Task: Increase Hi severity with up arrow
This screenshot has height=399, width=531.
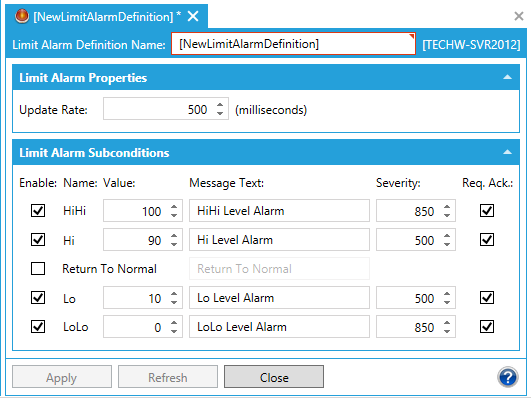Action: [x=447, y=236]
